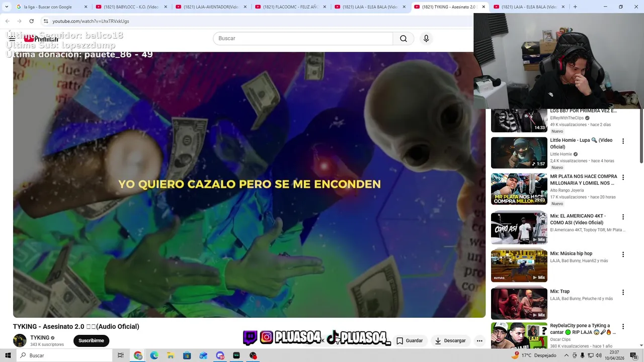Click the microphone icon in system tray
The width and height of the screenshot is (644, 362).
coord(582,355)
